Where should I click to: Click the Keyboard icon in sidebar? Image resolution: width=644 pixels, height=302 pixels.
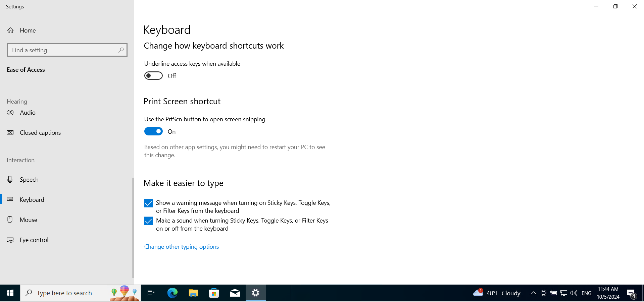pos(10,199)
